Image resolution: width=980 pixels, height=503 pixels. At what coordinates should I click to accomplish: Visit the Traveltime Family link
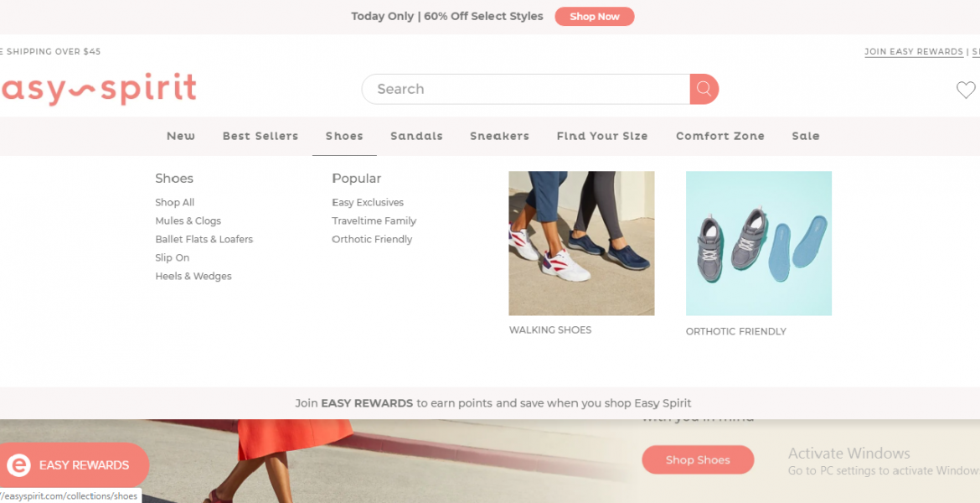pos(374,221)
